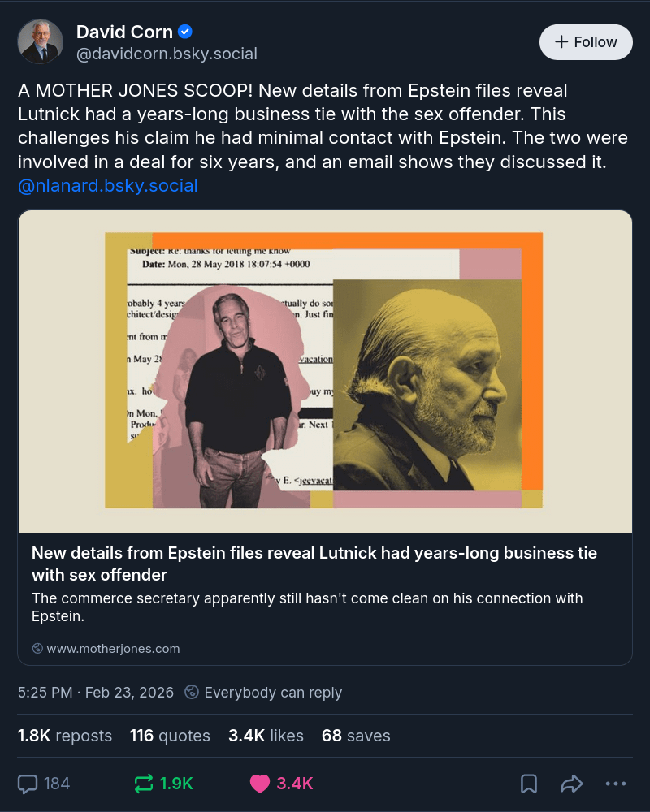Viewport: 650px width, 812px height.
Task: Click the globe icon beside motherjones.com
Action: (x=37, y=649)
